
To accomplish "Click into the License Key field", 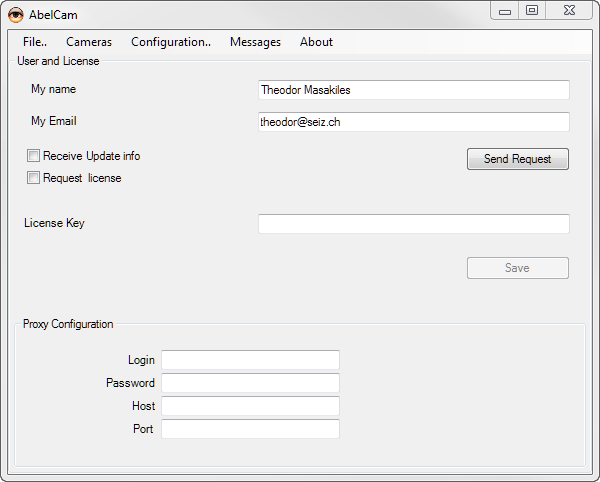I will point(413,224).
